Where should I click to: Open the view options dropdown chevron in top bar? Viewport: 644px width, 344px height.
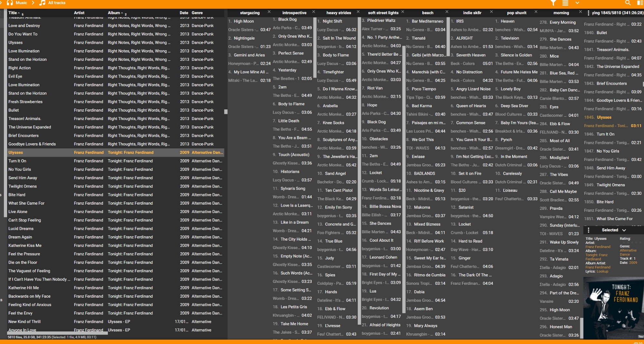577,3
